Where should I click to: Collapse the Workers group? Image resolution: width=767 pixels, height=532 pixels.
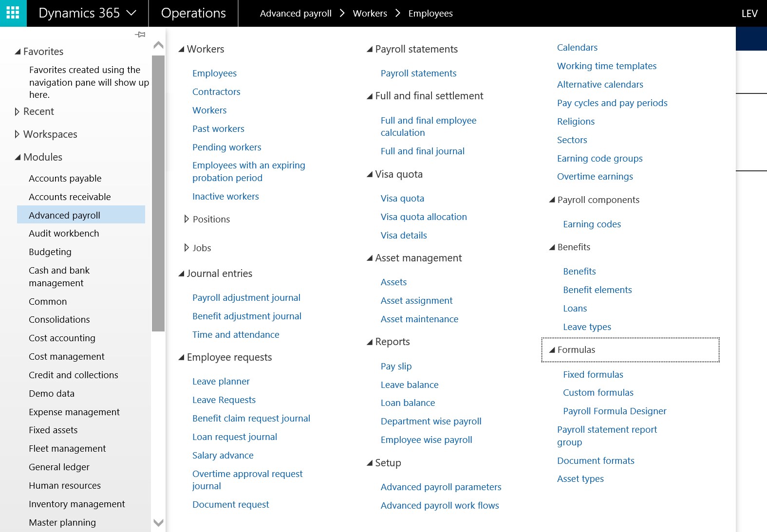[x=181, y=49]
